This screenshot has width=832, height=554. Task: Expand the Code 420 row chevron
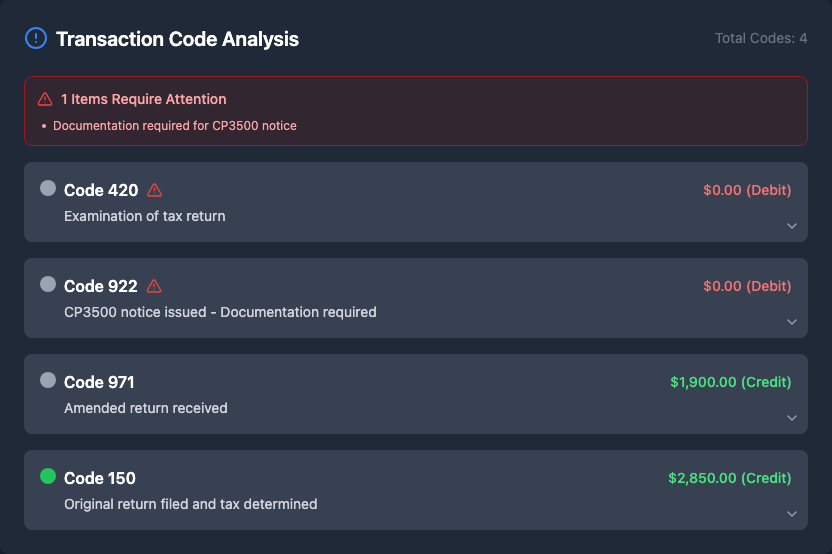pos(791,226)
